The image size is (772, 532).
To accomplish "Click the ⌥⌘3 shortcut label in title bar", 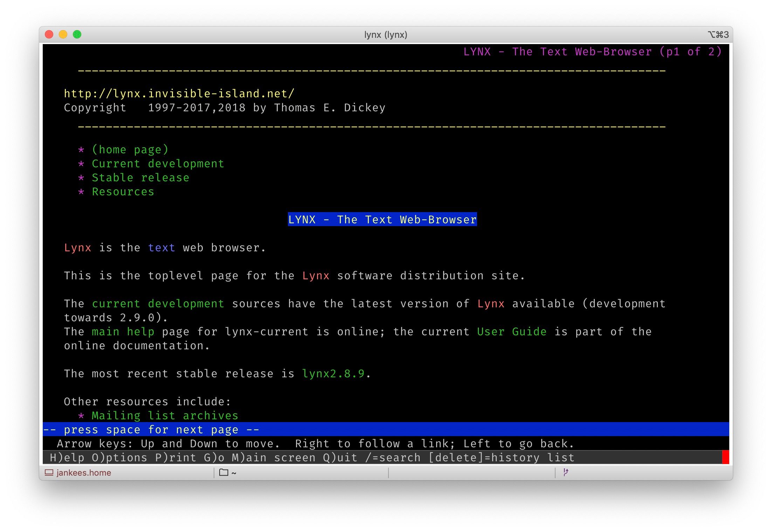I will (x=718, y=35).
